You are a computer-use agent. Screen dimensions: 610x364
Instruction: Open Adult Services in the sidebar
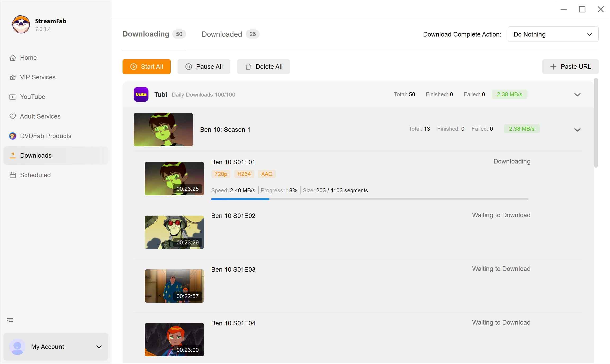40,116
